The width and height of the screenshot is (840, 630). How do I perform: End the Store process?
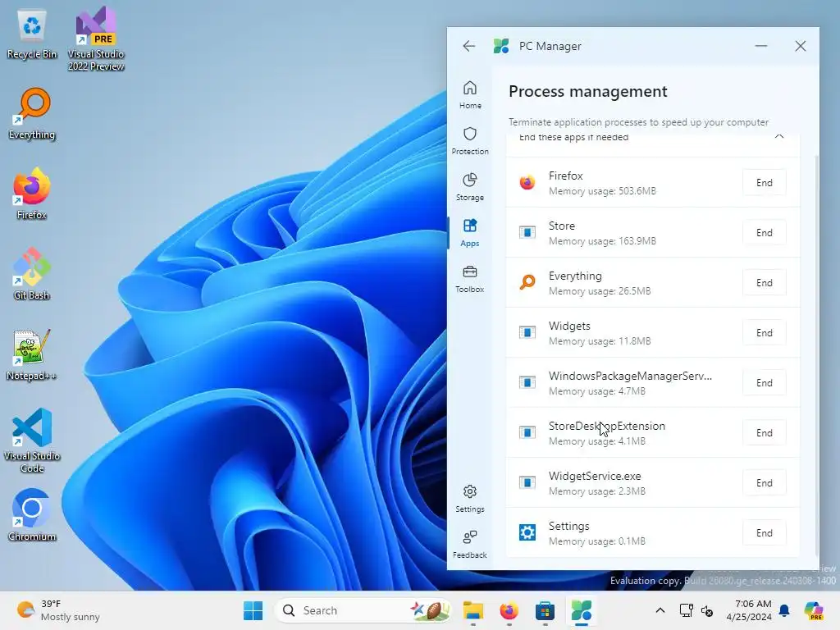[764, 232]
